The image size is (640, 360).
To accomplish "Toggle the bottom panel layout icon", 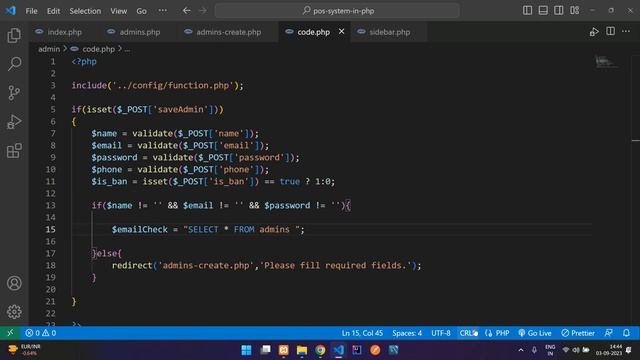I will (x=543, y=11).
